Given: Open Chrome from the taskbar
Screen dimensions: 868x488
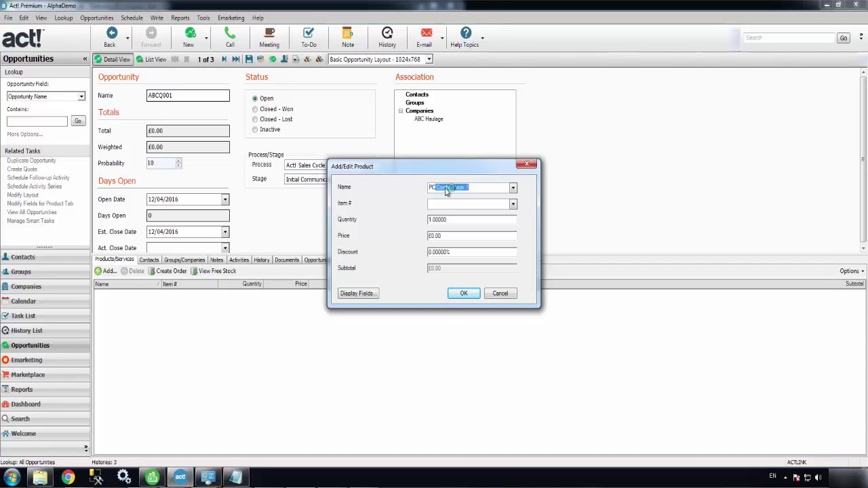Looking at the screenshot, I should pyautogui.click(x=68, y=477).
